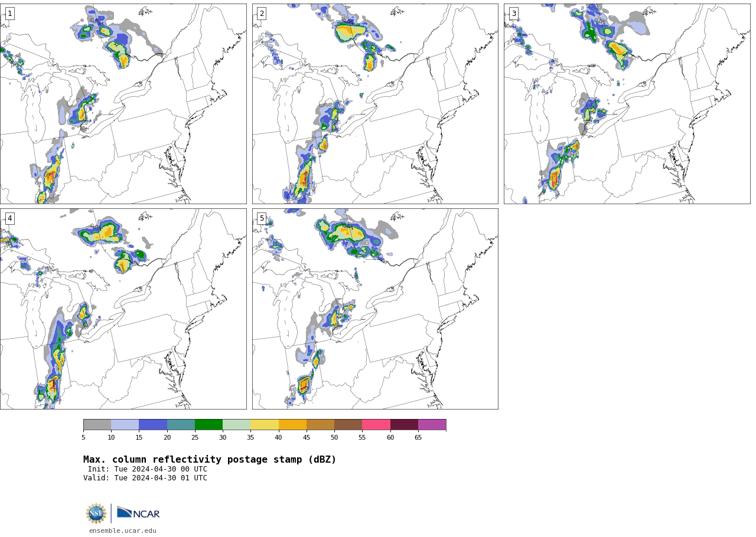
Task: Open ensemble member 5 reflectivity map
Action: pos(375,309)
